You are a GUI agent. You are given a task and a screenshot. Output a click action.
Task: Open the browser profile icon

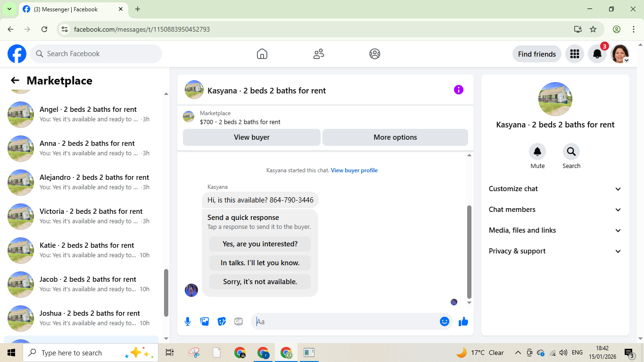[x=617, y=29]
